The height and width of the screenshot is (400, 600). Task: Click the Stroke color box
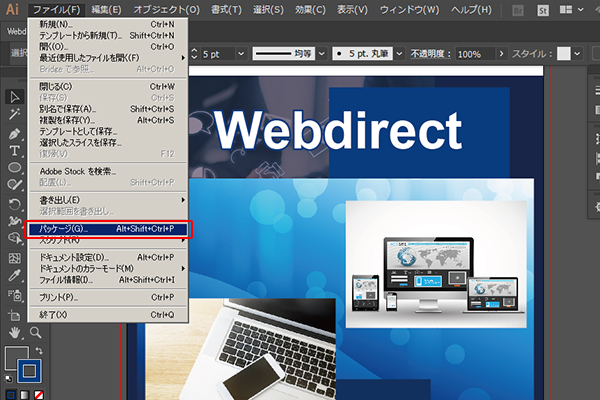coord(29,371)
